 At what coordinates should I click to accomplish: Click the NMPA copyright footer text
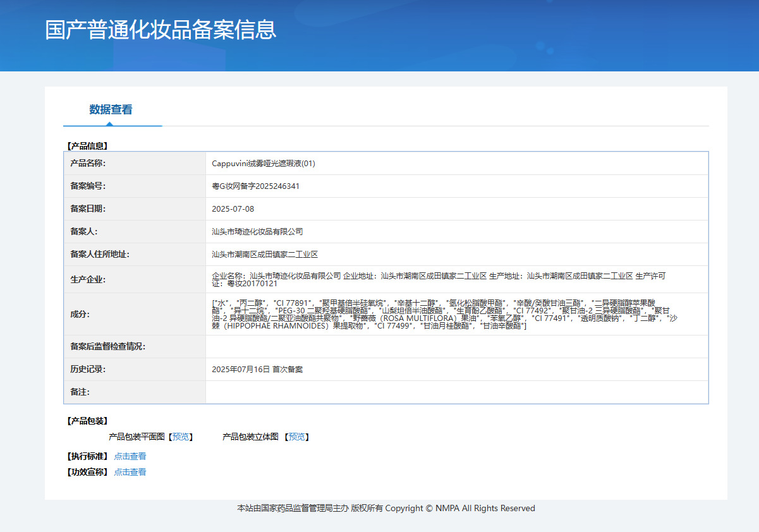click(386, 508)
